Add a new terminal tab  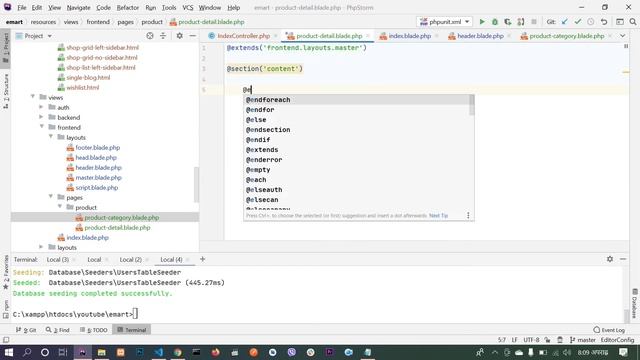[202, 259]
